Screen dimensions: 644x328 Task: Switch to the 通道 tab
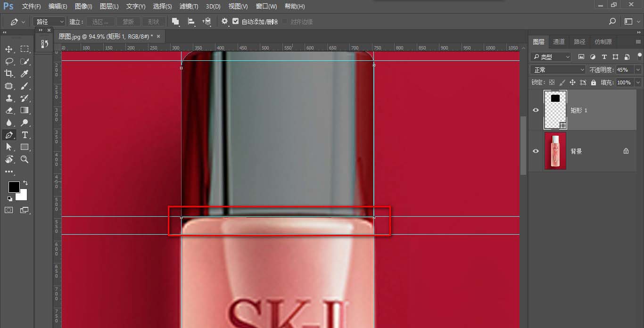[x=559, y=42]
